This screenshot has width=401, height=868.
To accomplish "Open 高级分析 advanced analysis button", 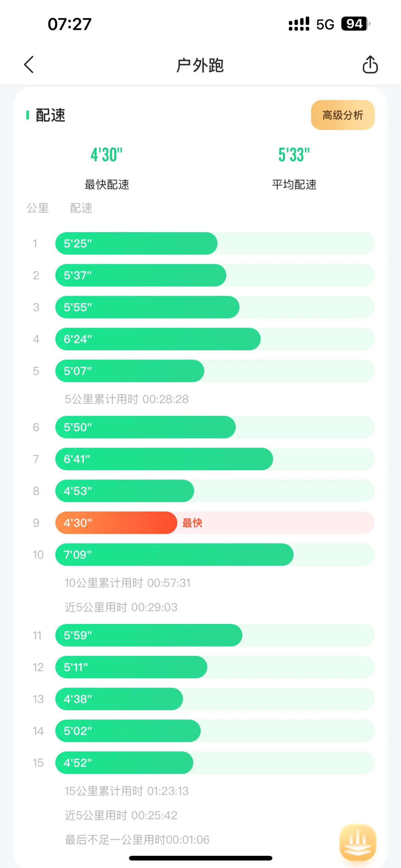I will [x=343, y=115].
